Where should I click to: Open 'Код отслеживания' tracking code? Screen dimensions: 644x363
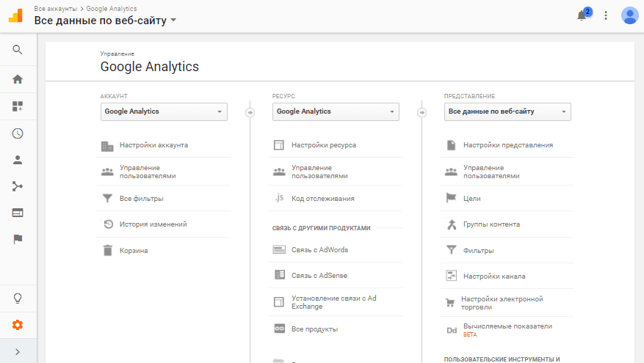point(322,198)
